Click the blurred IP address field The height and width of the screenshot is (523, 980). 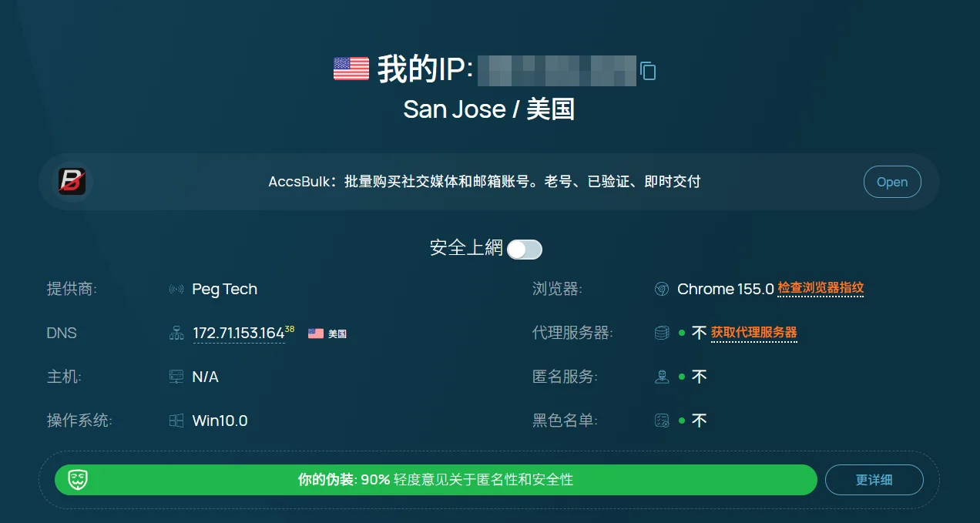pos(557,70)
